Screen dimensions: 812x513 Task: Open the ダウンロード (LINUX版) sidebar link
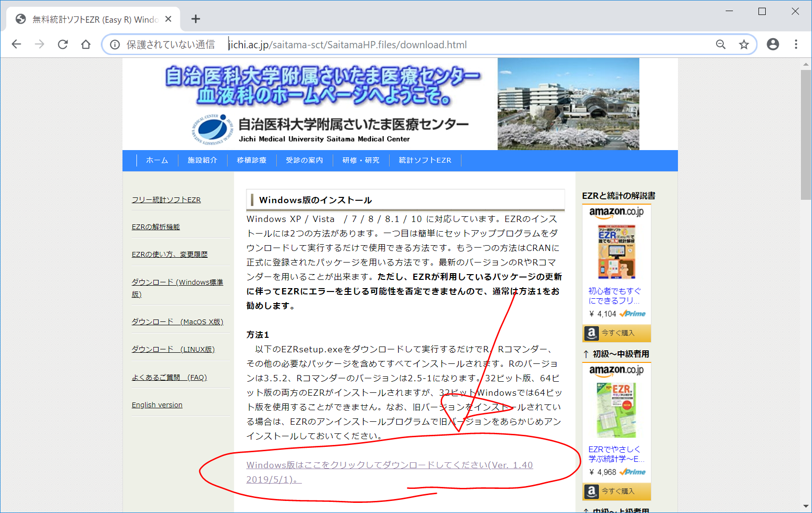tap(173, 349)
